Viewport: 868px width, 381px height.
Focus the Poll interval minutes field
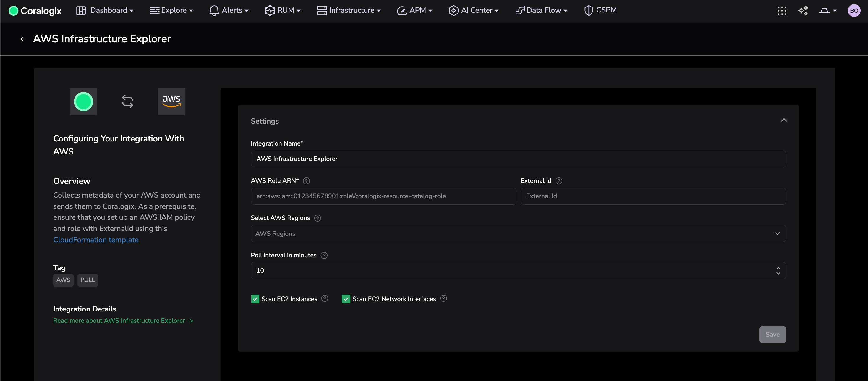click(518, 271)
